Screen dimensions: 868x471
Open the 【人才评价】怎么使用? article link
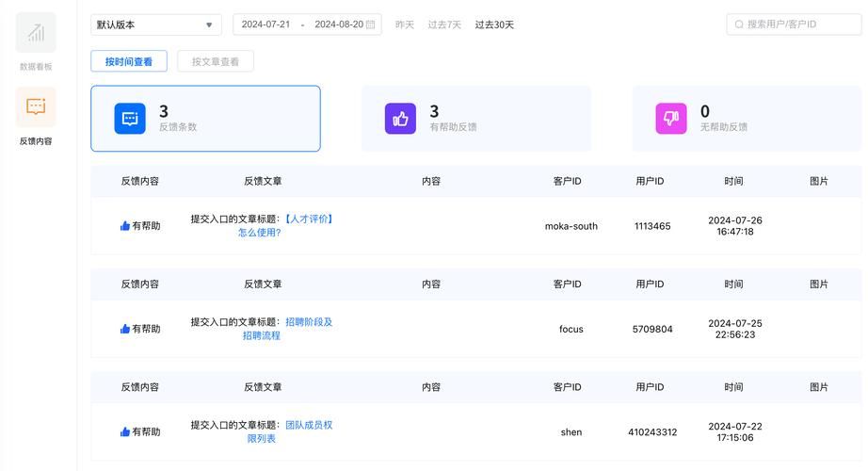click(x=286, y=225)
